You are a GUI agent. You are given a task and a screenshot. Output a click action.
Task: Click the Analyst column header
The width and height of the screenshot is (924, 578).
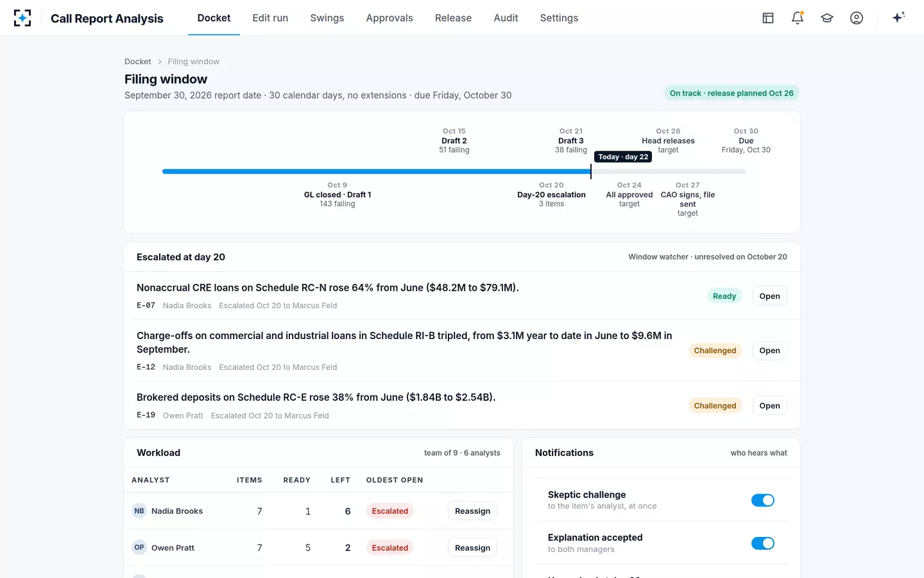151,480
